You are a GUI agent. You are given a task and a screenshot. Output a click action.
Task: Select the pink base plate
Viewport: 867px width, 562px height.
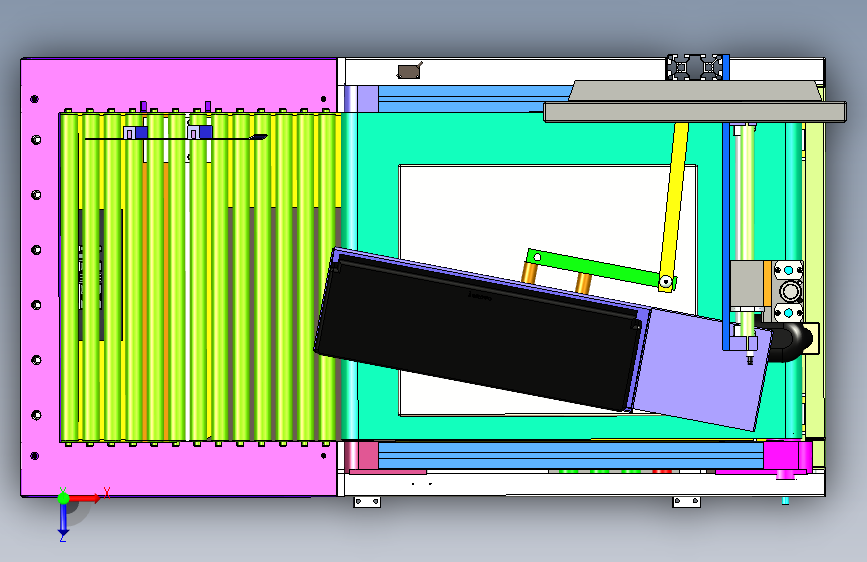177,86
